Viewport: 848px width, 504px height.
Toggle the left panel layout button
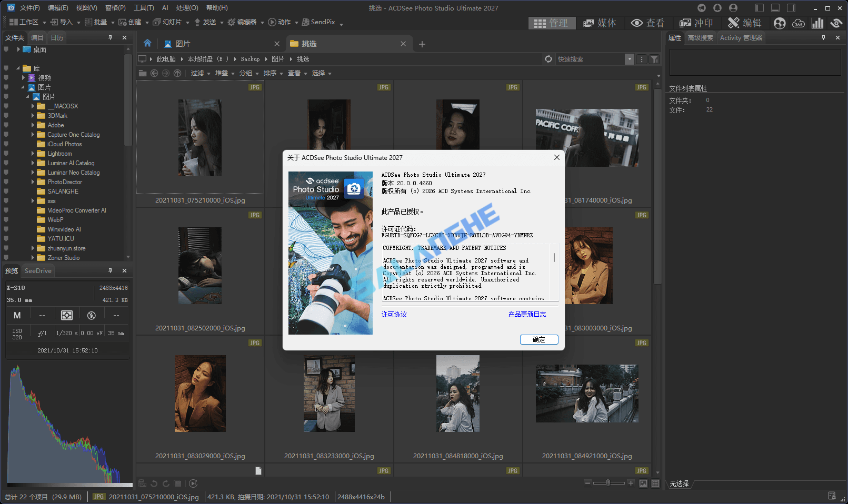tap(760, 8)
